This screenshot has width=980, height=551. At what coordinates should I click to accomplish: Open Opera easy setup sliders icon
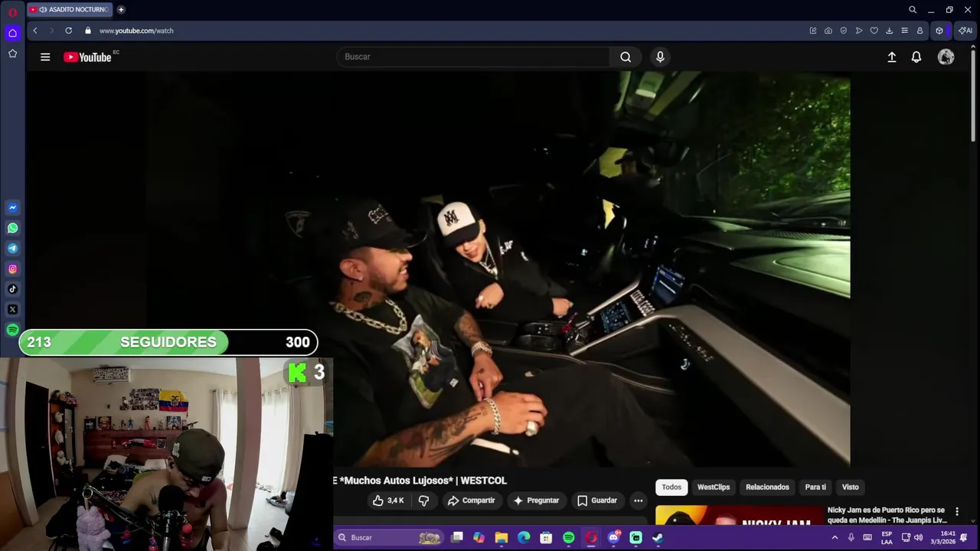click(904, 31)
